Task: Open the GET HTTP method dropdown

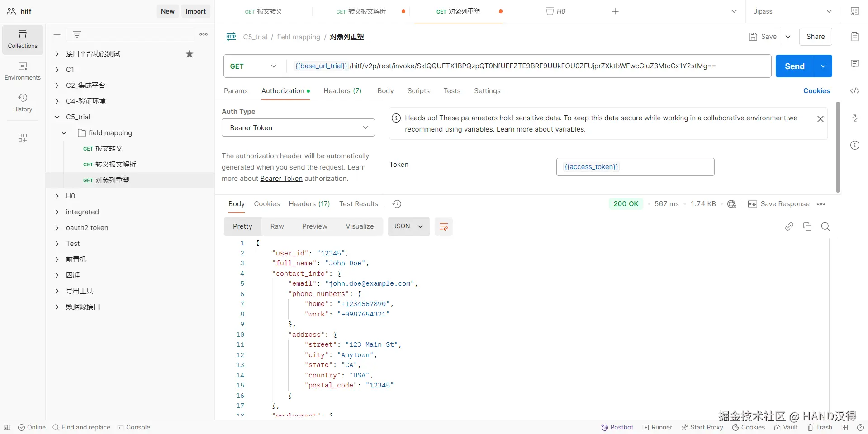Action: coord(253,66)
